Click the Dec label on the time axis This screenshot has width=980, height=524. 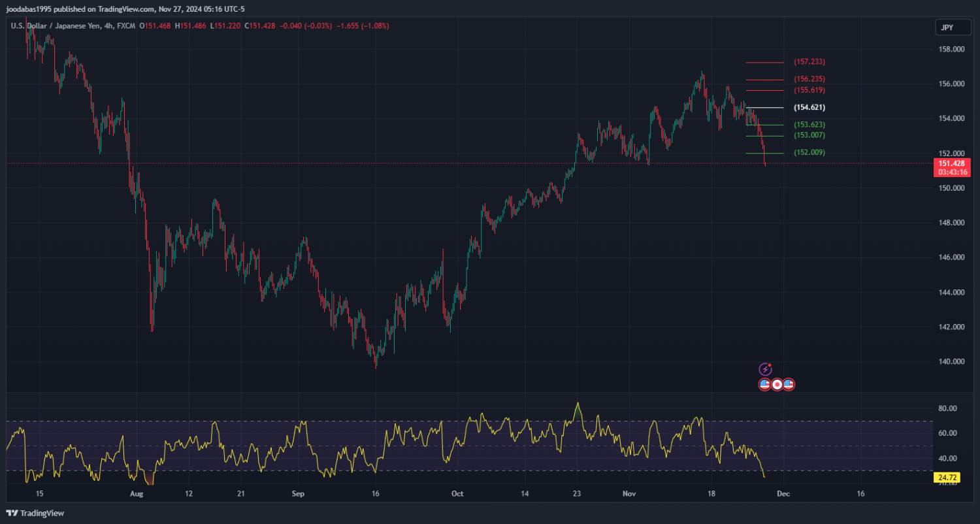pos(783,494)
